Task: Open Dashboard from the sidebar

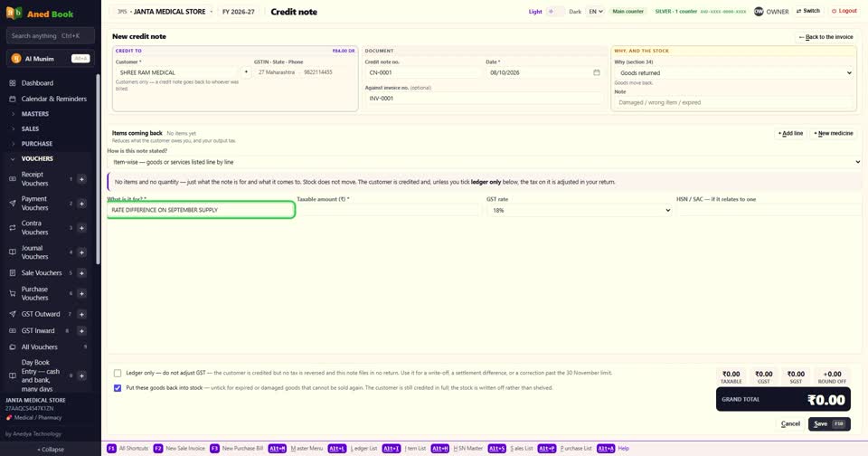Action: pyautogui.click(x=37, y=83)
